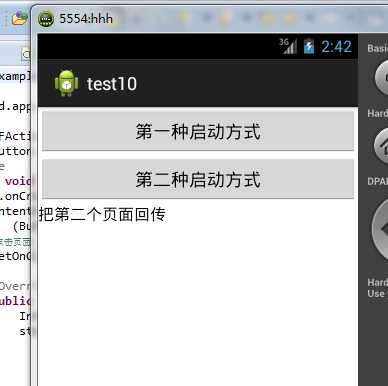Click the battery charging status icon

pyautogui.click(x=309, y=46)
